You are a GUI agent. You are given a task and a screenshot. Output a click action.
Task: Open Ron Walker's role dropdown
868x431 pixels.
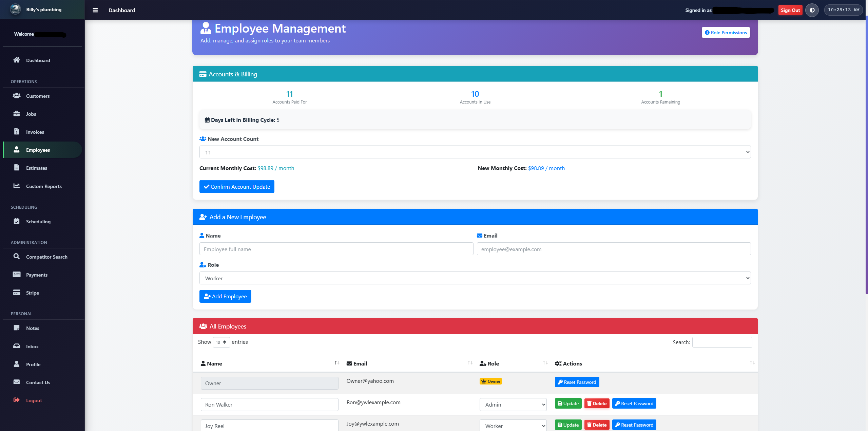tap(513, 405)
